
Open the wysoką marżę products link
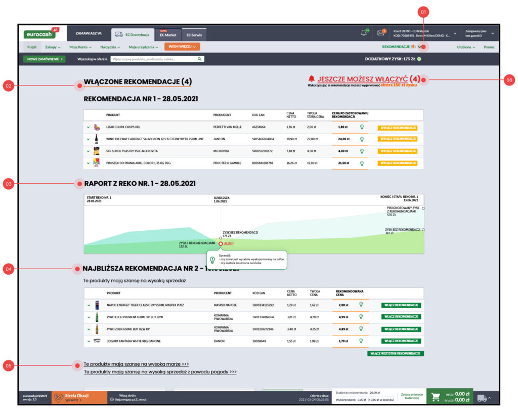coord(136,364)
